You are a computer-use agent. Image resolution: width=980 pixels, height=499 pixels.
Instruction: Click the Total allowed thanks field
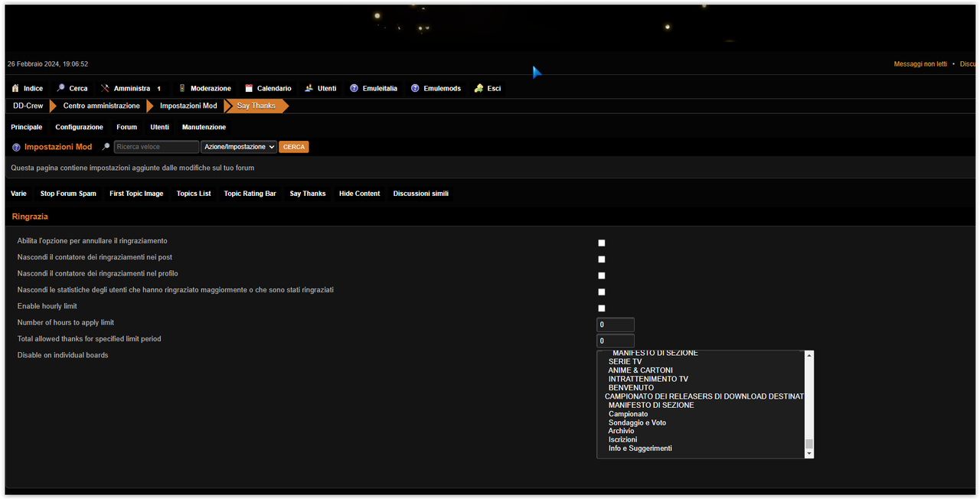coord(616,341)
